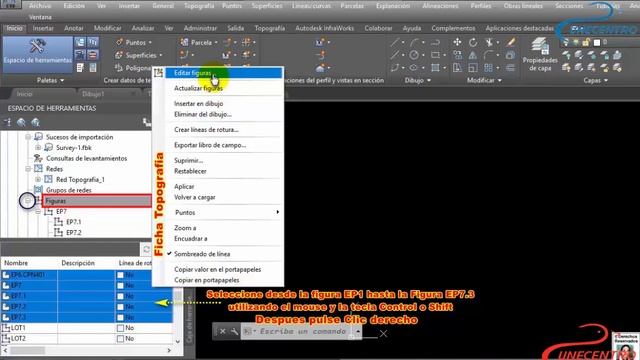Toggle Línea de rotura checkbox for LOT1
Viewport: 640px width, 360px height.
120,328
